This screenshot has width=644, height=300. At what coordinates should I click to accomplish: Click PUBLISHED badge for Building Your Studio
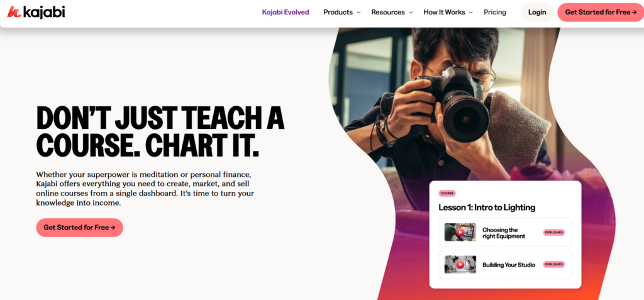553,264
